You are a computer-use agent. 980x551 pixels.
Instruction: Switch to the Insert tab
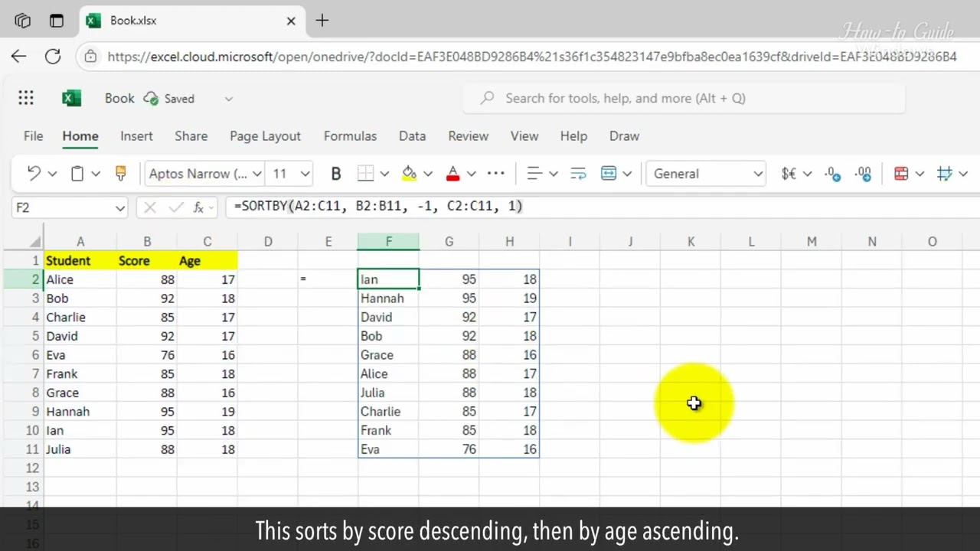[136, 136]
